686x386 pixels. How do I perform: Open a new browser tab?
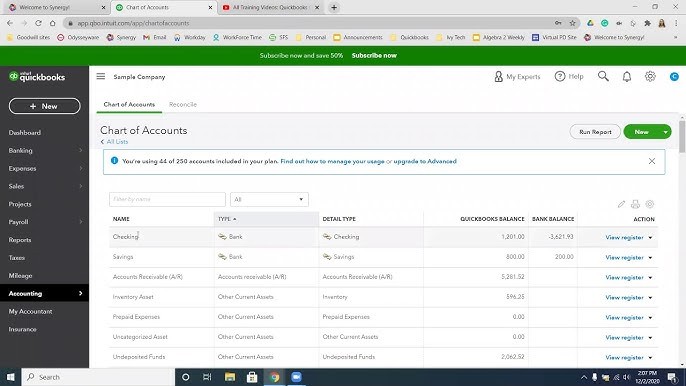click(x=334, y=7)
